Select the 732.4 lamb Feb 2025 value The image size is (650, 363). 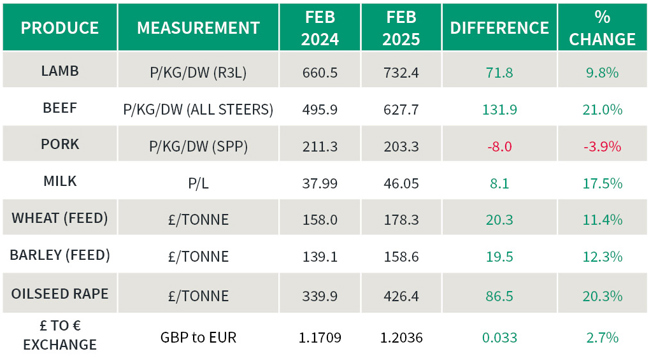coord(401,73)
